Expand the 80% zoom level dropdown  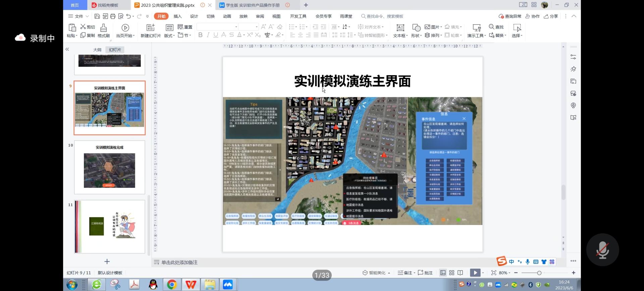[x=505, y=273]
